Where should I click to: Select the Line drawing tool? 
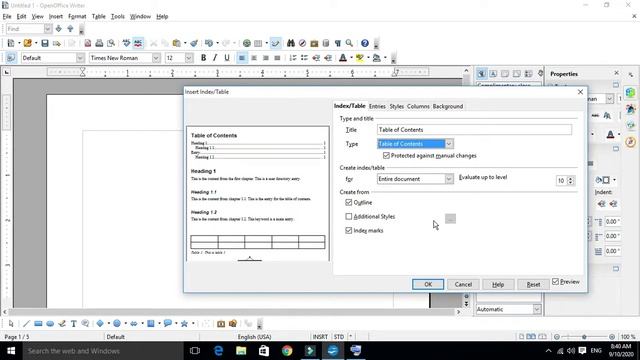26,324
